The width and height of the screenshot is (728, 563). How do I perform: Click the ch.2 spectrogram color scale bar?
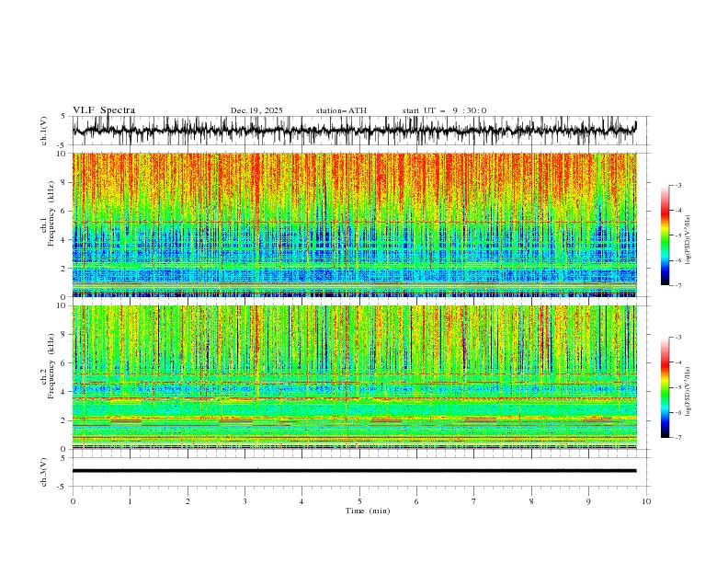pos(665,387)
